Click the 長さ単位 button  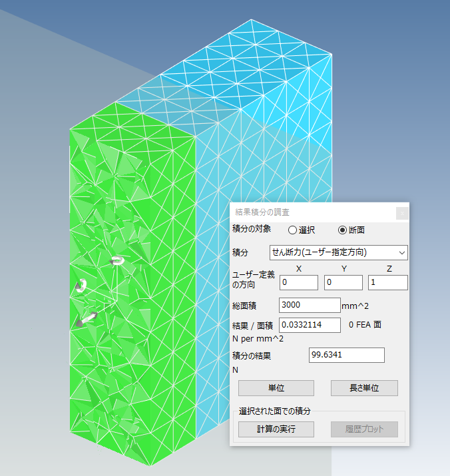tap(364, 388)
